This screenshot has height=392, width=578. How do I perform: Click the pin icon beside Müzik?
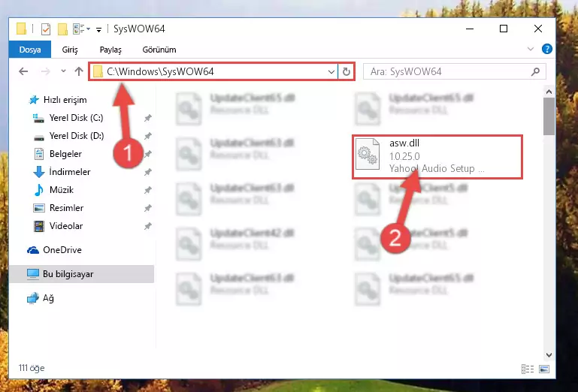click(x=148, y=190)
